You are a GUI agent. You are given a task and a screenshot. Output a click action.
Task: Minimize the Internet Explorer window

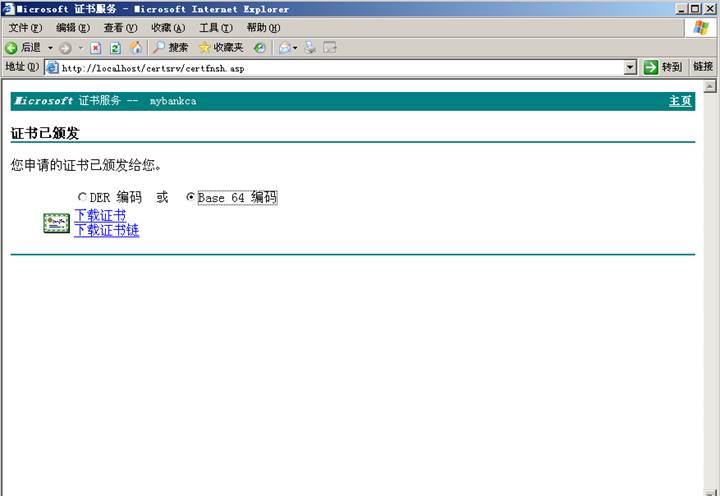tap(681, 9)
